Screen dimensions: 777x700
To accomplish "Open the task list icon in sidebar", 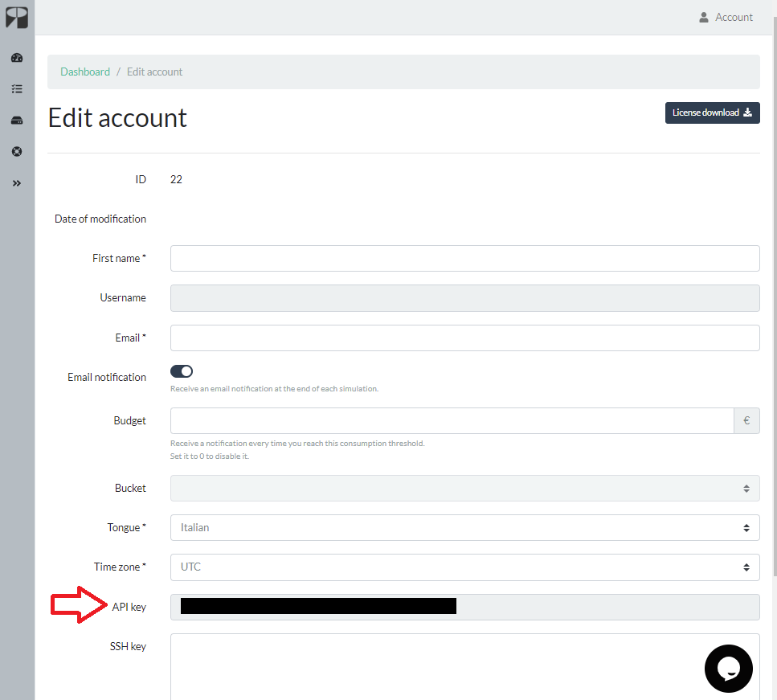I will click(17, 89).
